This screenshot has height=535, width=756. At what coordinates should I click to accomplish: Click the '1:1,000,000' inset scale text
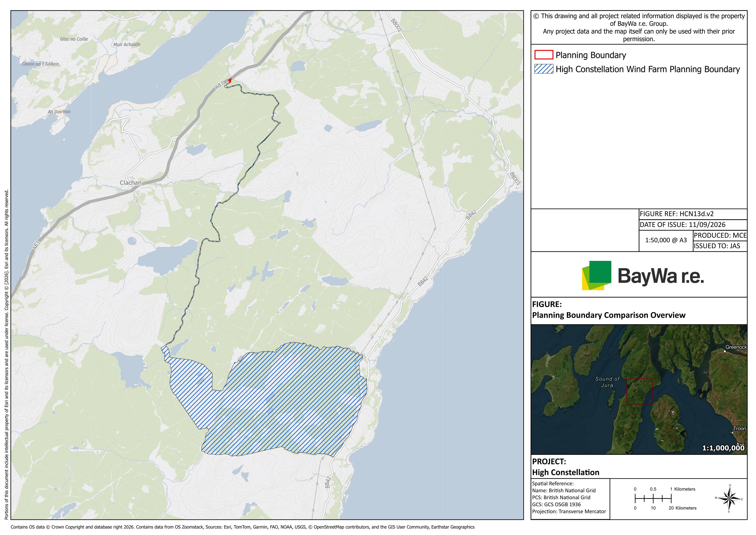point(723,448)
